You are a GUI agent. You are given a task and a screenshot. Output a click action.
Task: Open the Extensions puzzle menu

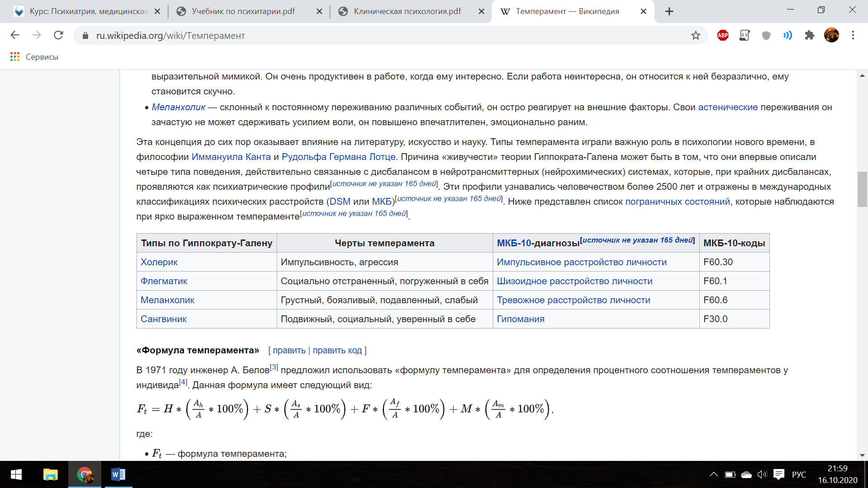[x=809, y=35]
